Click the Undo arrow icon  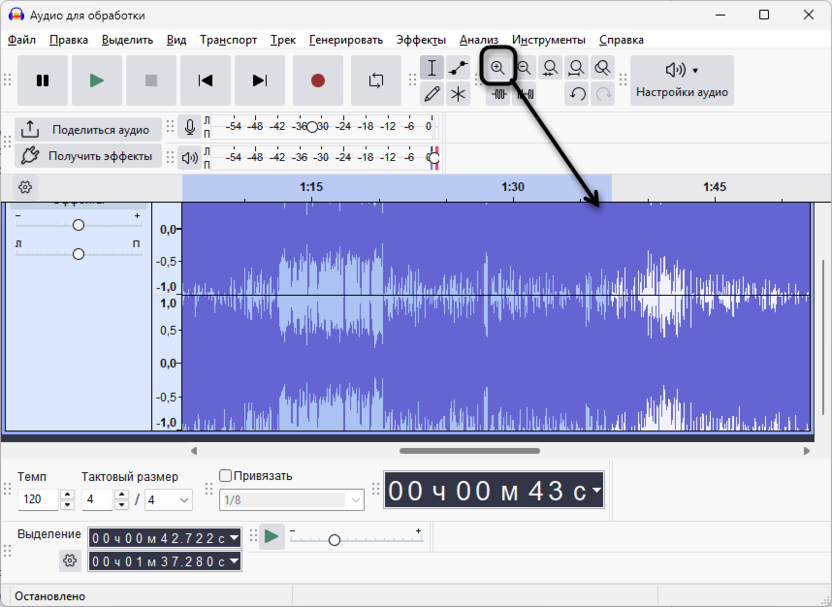tap(577, 94)
